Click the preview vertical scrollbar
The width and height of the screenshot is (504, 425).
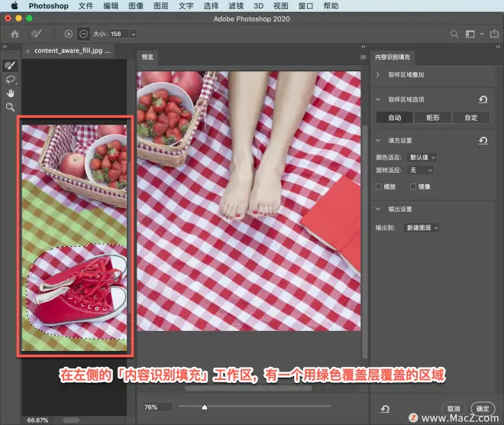pyautogui.click(x=364, y=242)
